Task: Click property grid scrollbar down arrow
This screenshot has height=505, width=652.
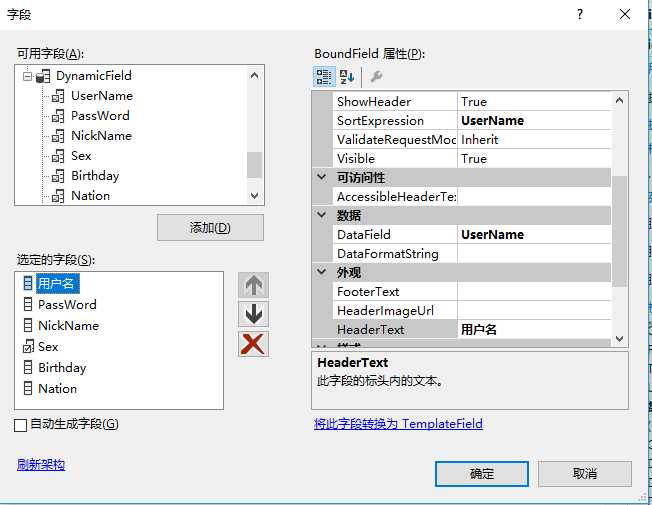Action: click(x=619, y=339)
